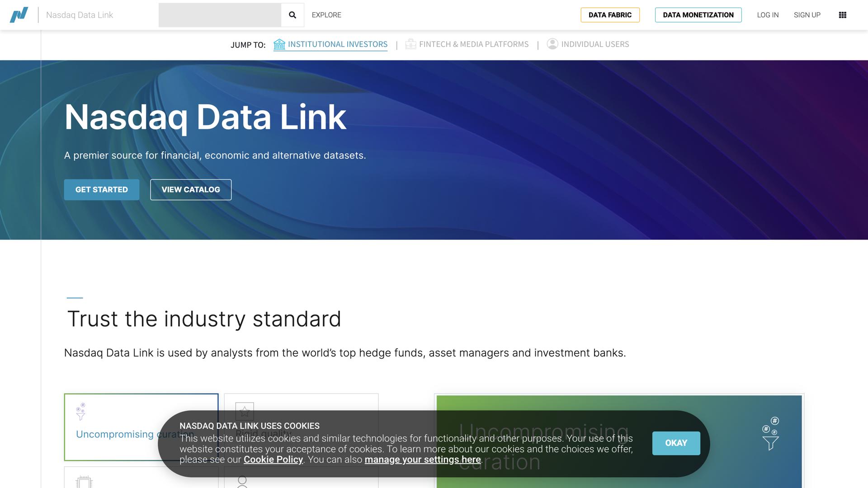Click the Data Monetization button
The width and height of the screenshot is (868, 488).
[x=698, y=15]
